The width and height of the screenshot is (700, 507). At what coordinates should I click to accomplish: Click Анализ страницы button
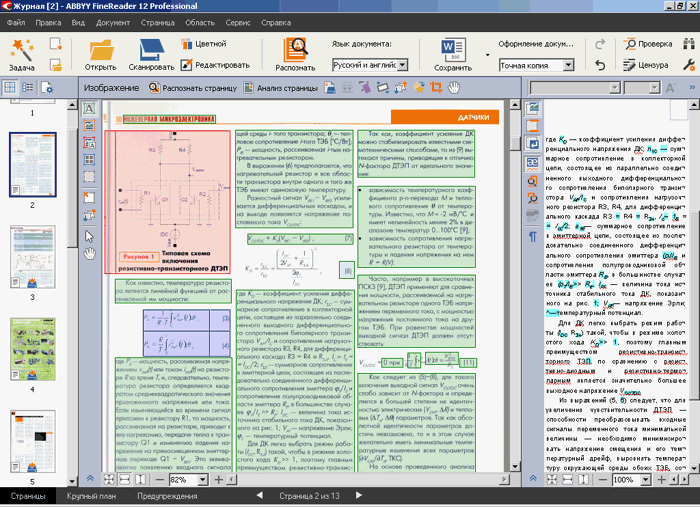282,88
